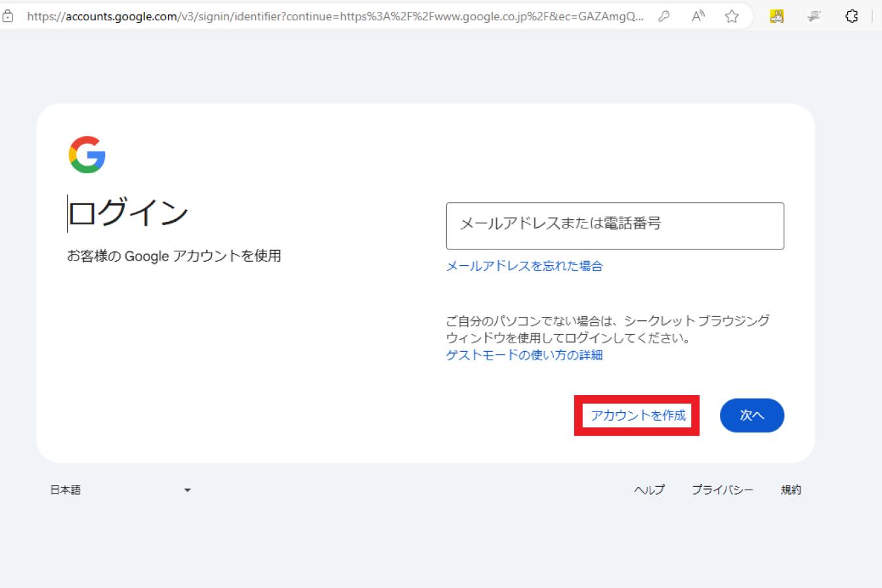Click the メールアドレスを忘れた場合 link
882x588 pixels.
pyautogui.click(x=524, y=266)
